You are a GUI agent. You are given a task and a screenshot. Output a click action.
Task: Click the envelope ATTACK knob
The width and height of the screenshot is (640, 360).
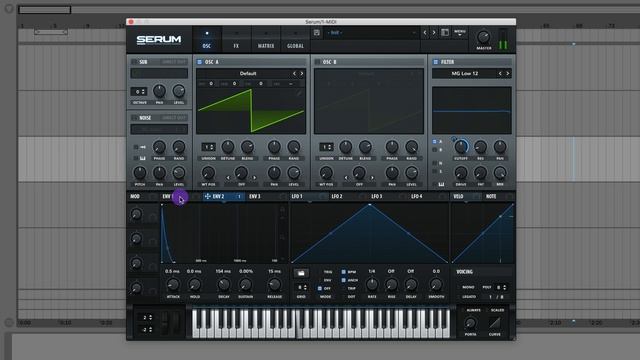pyautogui.click(x=173, y=284)
